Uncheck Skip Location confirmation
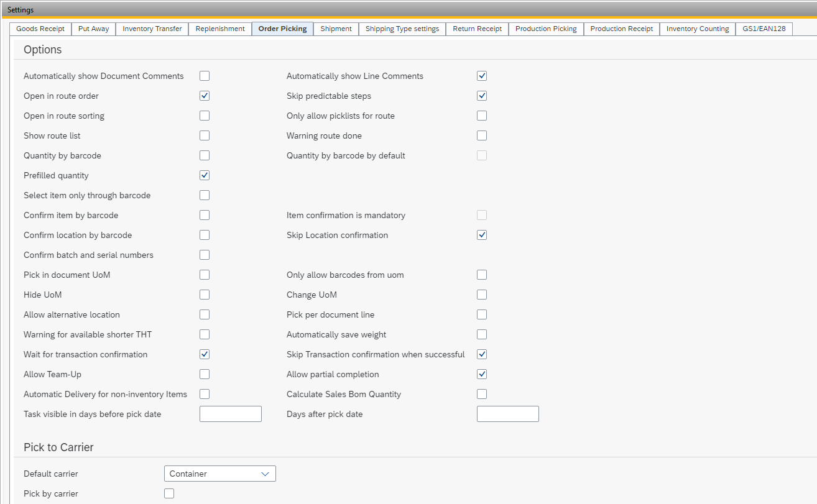 [482, 235]
